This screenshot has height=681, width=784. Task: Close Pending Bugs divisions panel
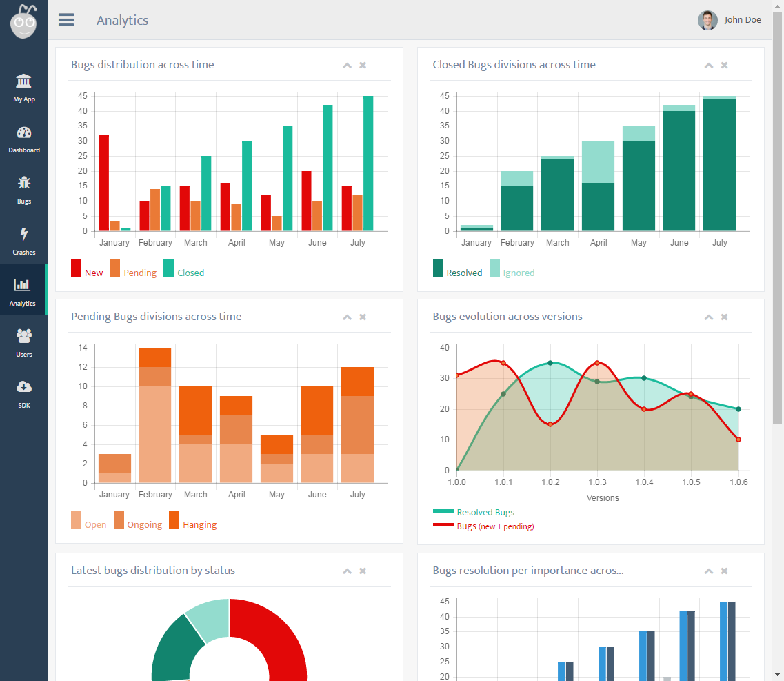[x=363, y=317]
